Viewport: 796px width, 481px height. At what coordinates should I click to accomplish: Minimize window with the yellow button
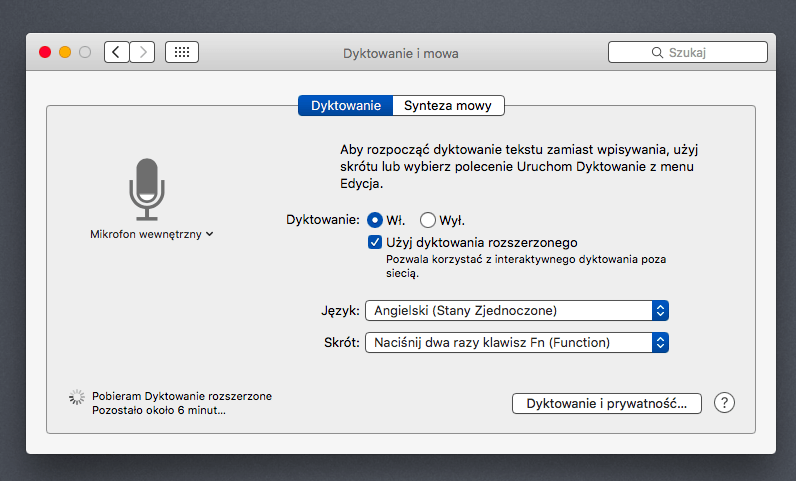tap(65, 52)
